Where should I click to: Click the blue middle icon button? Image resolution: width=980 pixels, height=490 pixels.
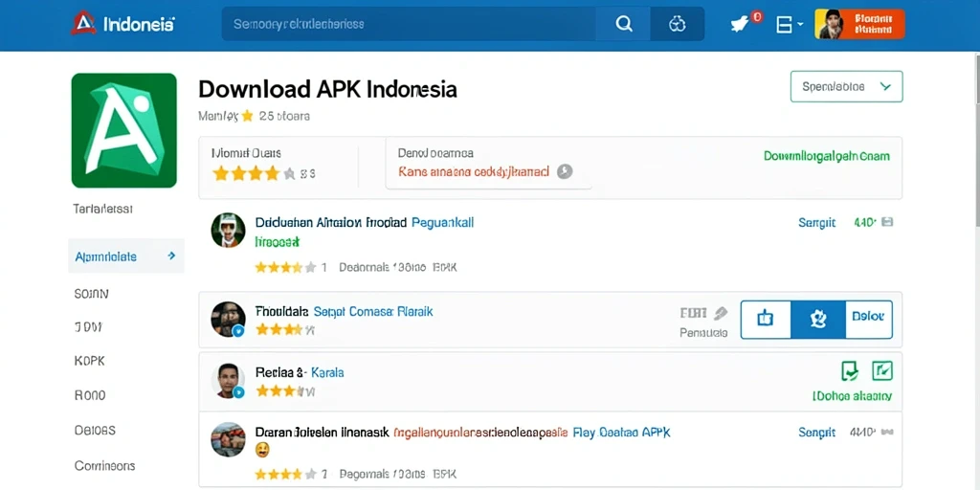coord(817,320)
